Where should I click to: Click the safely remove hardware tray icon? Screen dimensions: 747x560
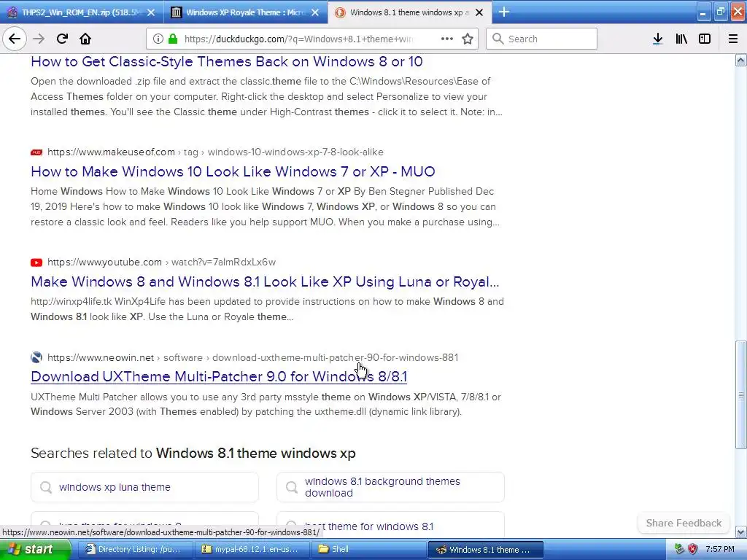pos(679,549)
